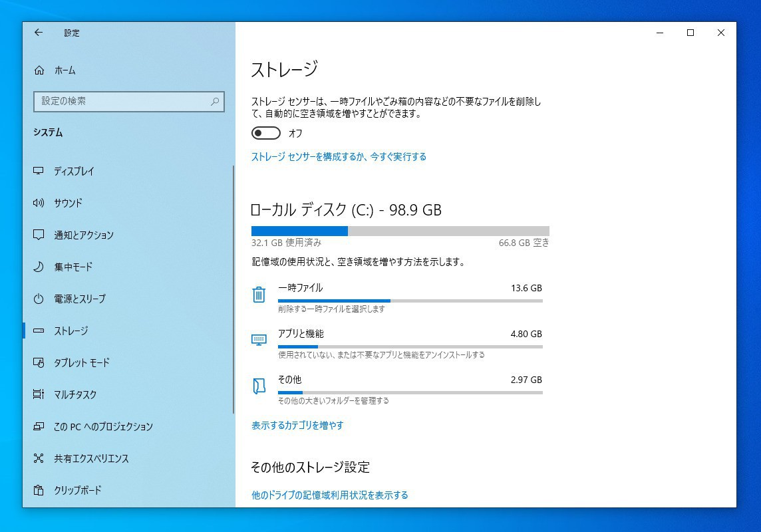Toggle the ストレージ センサー switch
This screenshot has width=761, height=532.
click(266, 133)
